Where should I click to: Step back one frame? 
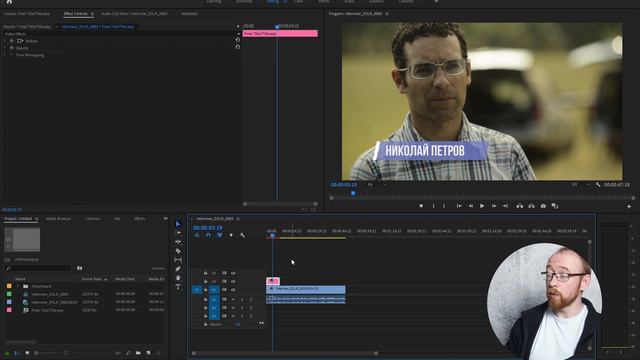471,206
